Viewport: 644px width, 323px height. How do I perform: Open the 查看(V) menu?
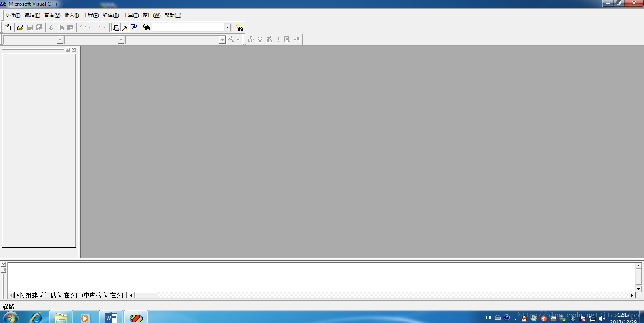[x=52, y=15]
